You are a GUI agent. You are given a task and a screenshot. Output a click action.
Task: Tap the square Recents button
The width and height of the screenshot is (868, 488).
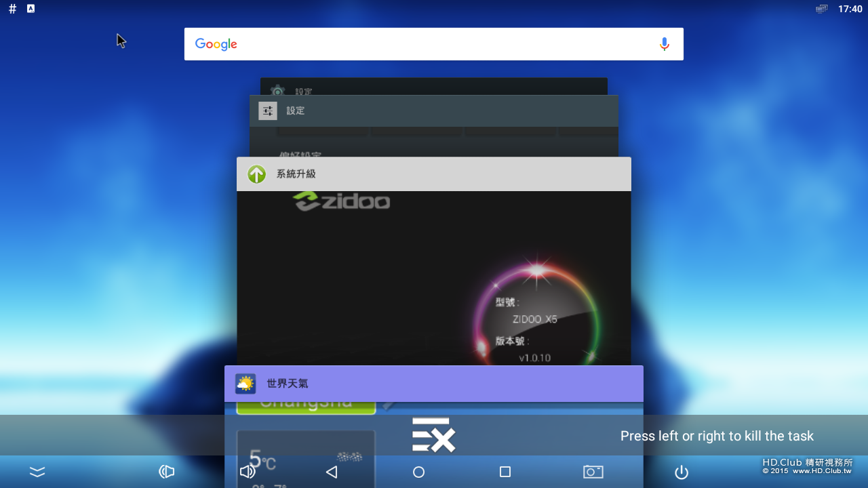[505, 472]
